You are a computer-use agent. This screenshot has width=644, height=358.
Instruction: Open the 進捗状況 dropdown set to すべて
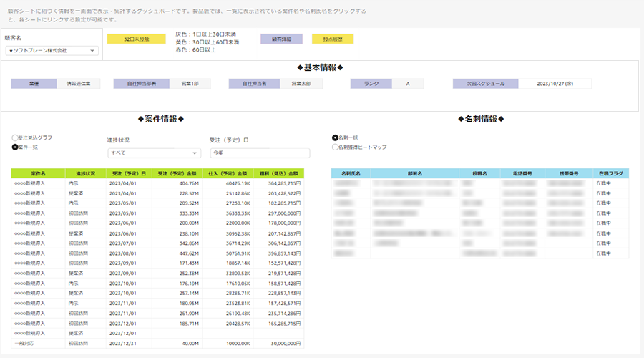(x=154, y=153)
